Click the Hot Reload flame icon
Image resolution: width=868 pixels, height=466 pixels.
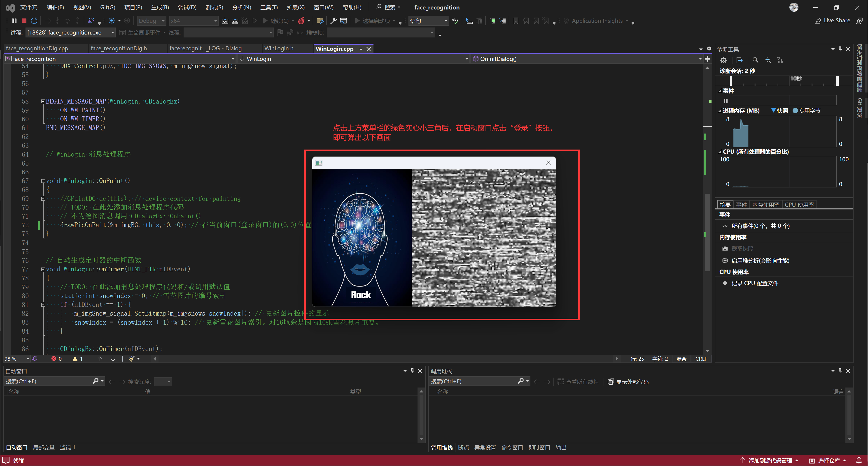[301, 21]
